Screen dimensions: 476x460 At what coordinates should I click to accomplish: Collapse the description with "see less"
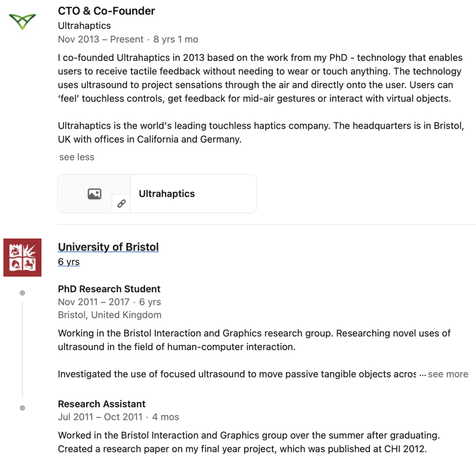pos(77,157)
